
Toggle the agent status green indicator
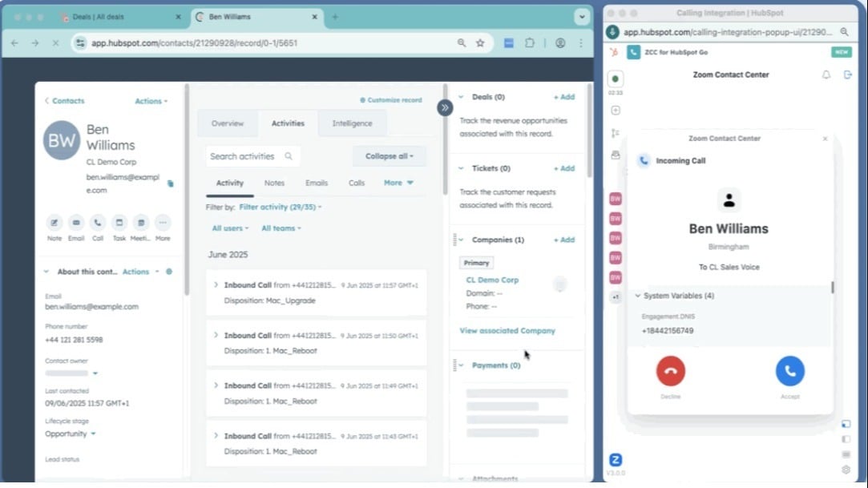pyautogui.click(x=616, y=79)
